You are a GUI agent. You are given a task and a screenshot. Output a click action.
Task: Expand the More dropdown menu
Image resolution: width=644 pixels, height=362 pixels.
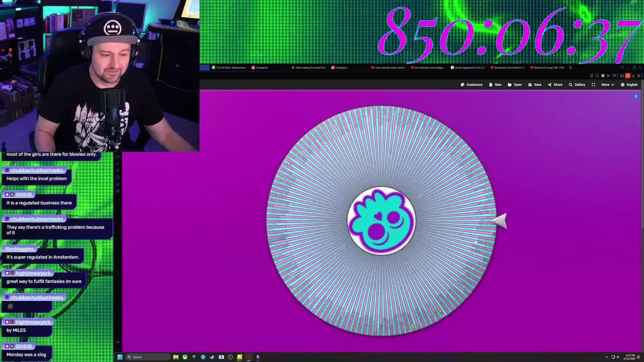(608, 84)
